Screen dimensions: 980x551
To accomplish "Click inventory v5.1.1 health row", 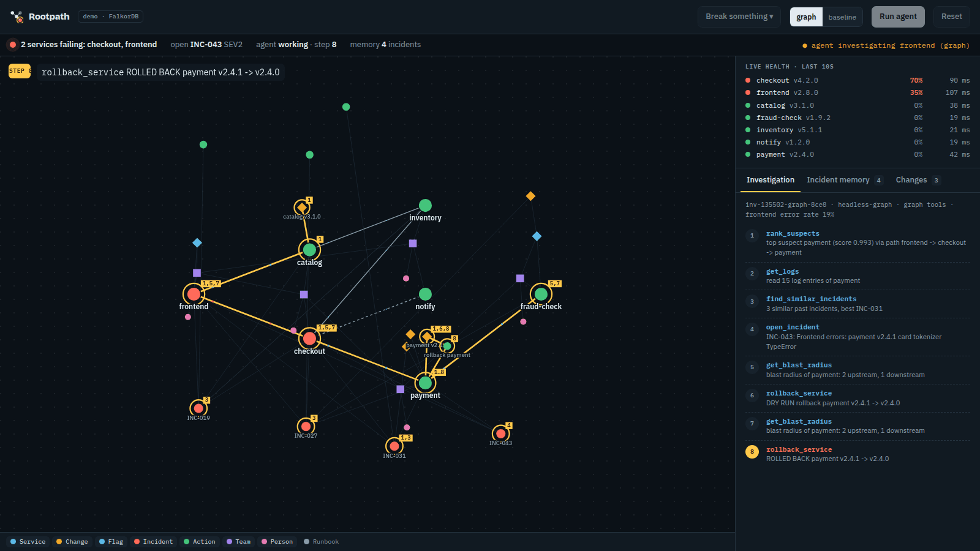I will (x=858, y=130).
